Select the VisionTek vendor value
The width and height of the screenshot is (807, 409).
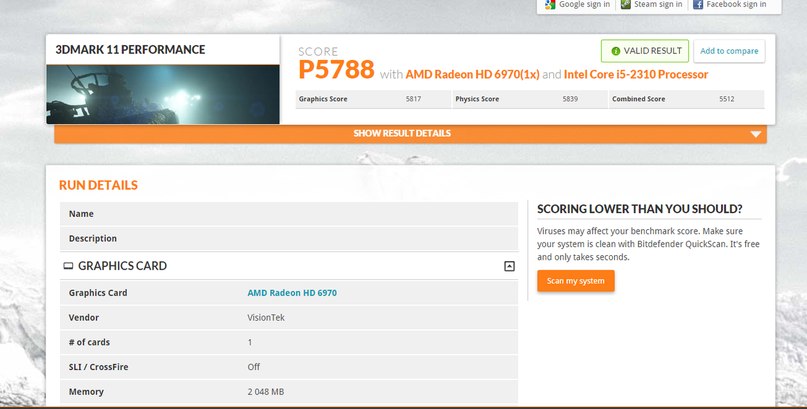coord(266,317)
